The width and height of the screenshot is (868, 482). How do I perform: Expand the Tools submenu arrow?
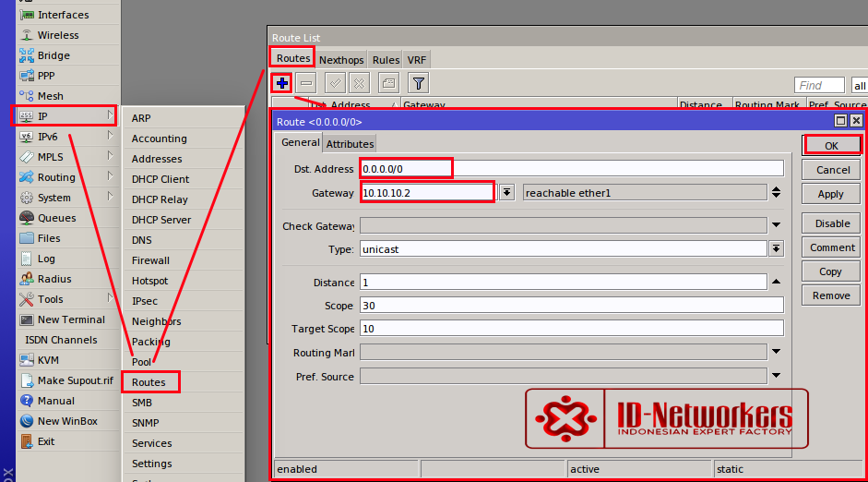pos(110,298)
